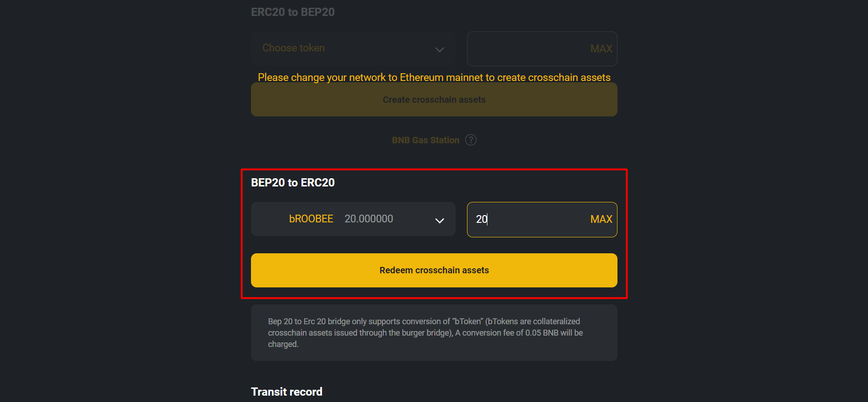Click MAX in the BEP20 amount field
This screenshot has width=868, height=402.
pyautogui.click(x=601, y=219)
